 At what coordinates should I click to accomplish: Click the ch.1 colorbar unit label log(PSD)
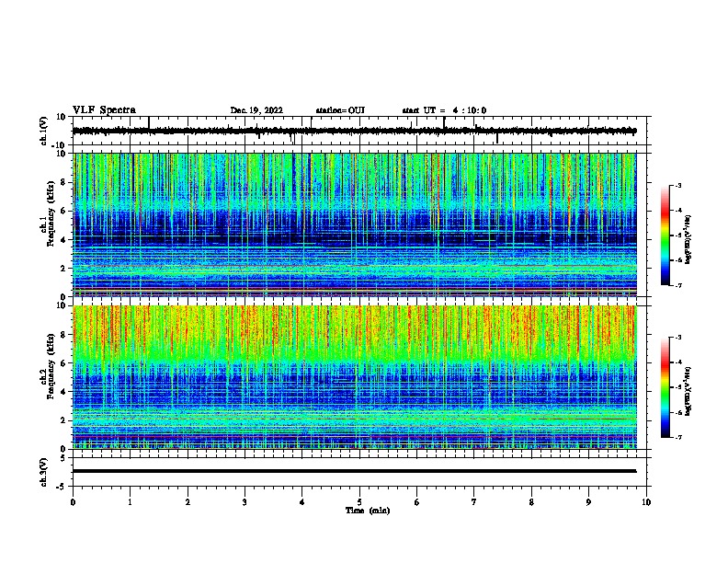[x=688, y=240]
